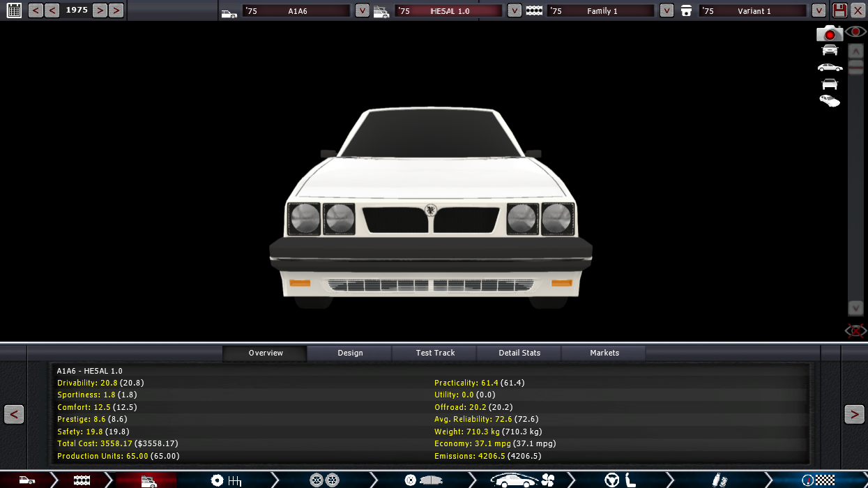Toggle the crossed-out eye hide icon
The width and height of the screenshot is (868, 488).
pyautogui.click(x=855, y=330)
